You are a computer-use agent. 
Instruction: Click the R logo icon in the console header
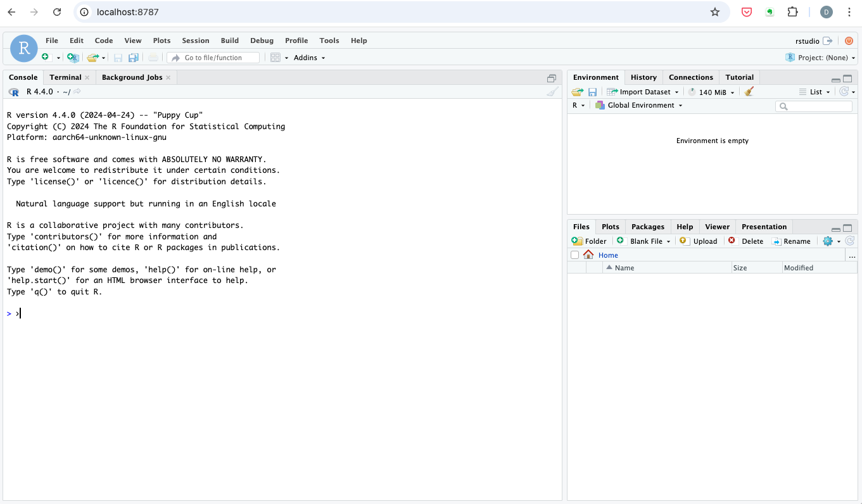pyautogui.click(x=13, y=92)
